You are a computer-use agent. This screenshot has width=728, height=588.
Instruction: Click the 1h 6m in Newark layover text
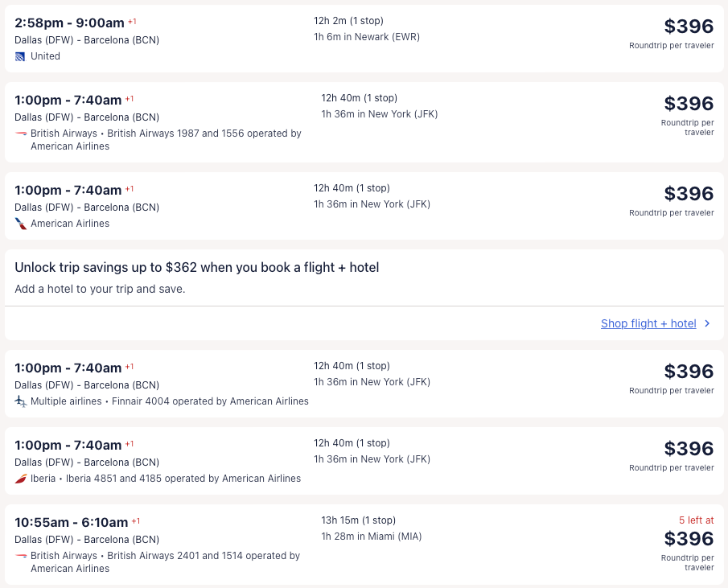(367, 37)
